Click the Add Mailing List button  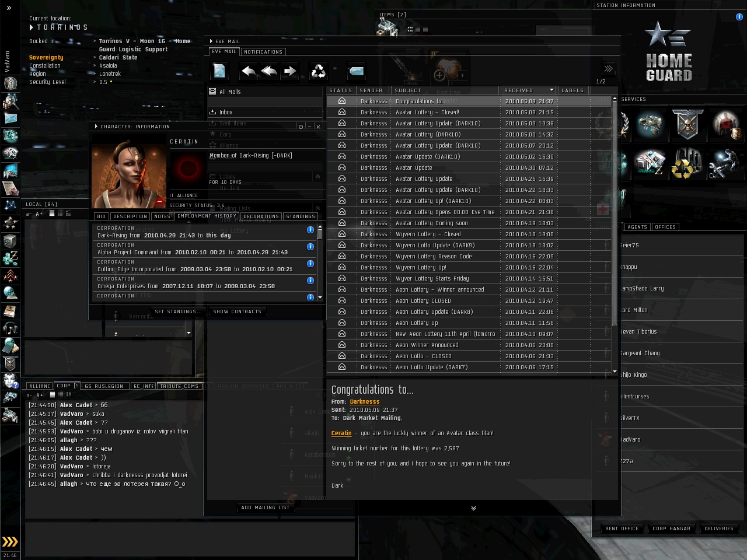tap(266, 508)
